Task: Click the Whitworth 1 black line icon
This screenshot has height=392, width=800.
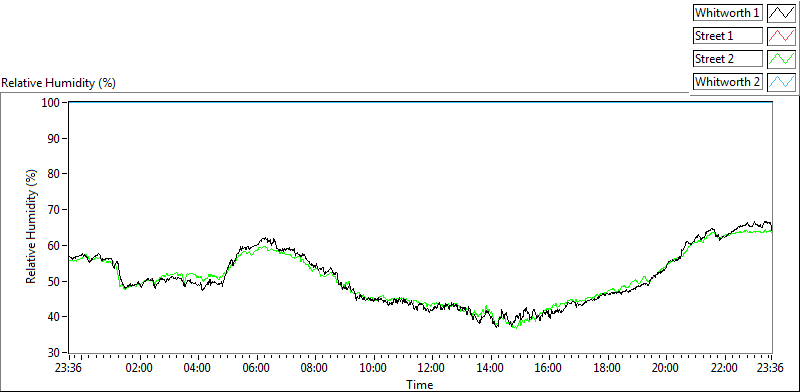Action: pos(782,13)
